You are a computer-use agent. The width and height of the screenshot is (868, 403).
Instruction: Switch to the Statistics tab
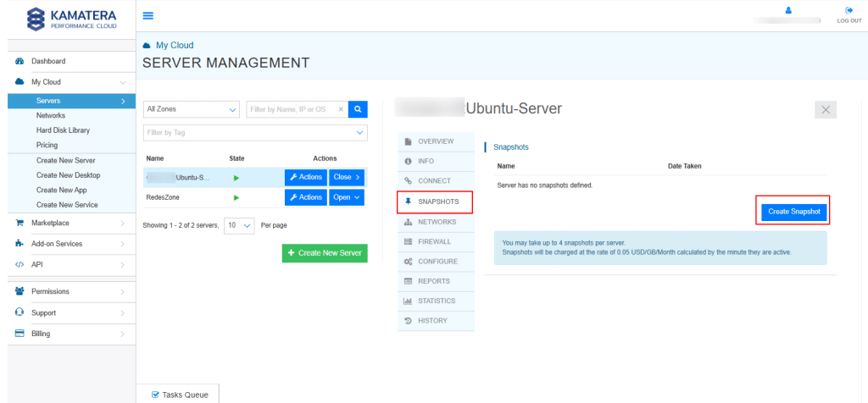point(436,301)
